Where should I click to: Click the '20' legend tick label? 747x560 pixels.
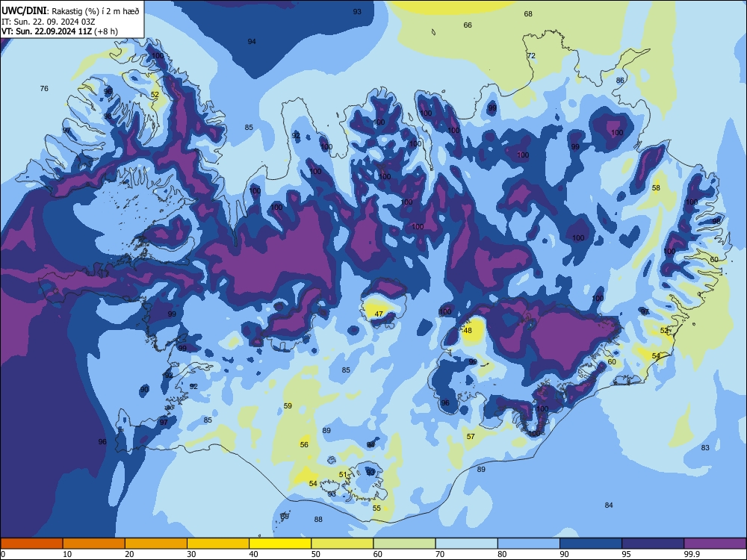click(130, 554)
